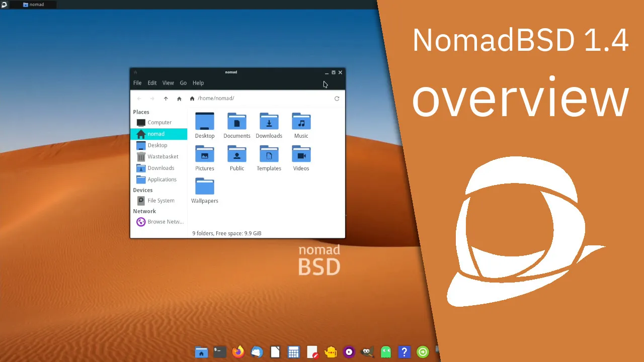Screen dimensions: 644x362
Task: Go to the home folder via the toolbar home icon
Action: tap(179, 99)
